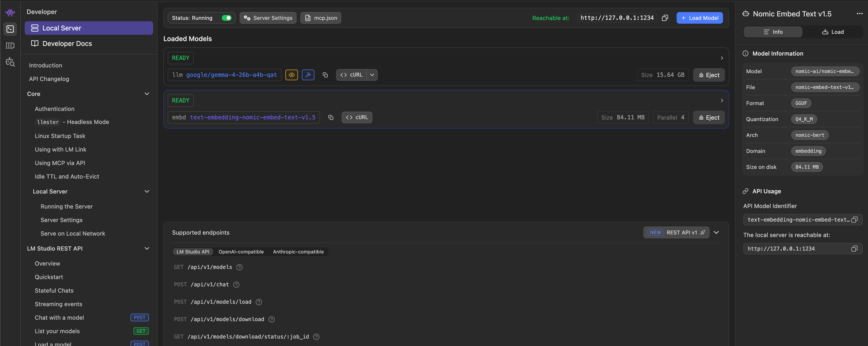Toggle the server Status Running switch
868x346 pixels.
(226, 18)
